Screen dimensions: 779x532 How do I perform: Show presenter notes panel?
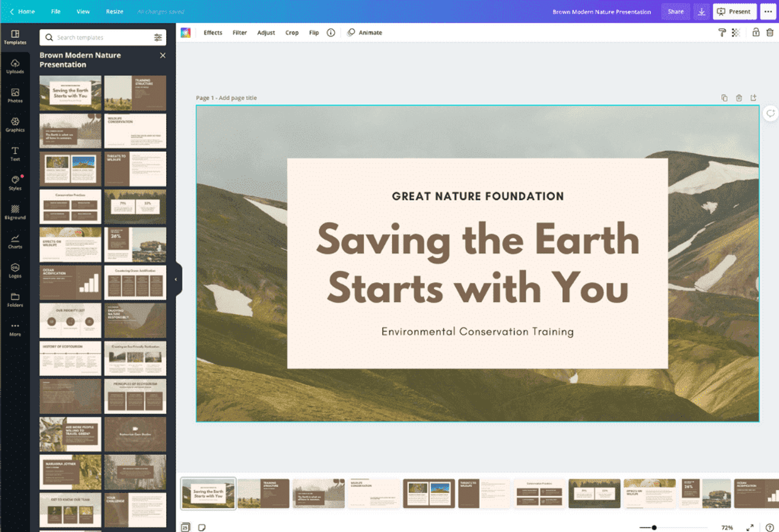click(x=201, y=527)
